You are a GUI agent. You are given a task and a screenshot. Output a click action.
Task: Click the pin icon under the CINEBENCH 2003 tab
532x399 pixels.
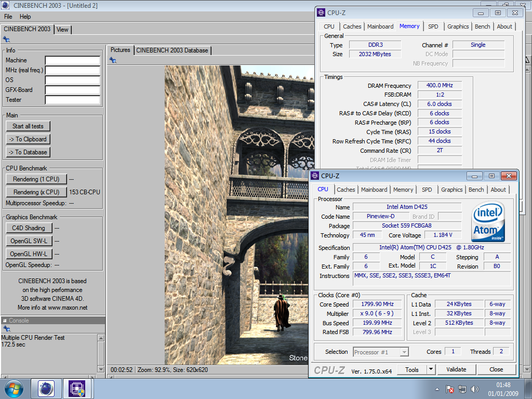pos(6,39)
